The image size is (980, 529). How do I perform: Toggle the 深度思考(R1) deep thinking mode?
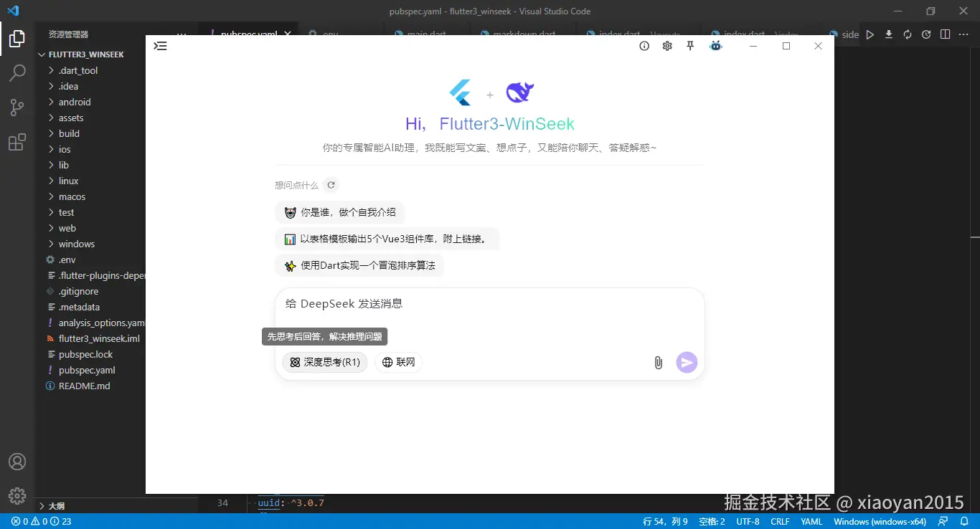point(325,363)
